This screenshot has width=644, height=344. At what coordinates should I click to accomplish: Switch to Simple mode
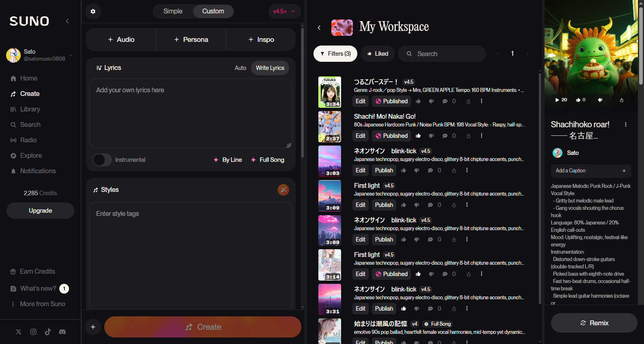click(173, 11)
